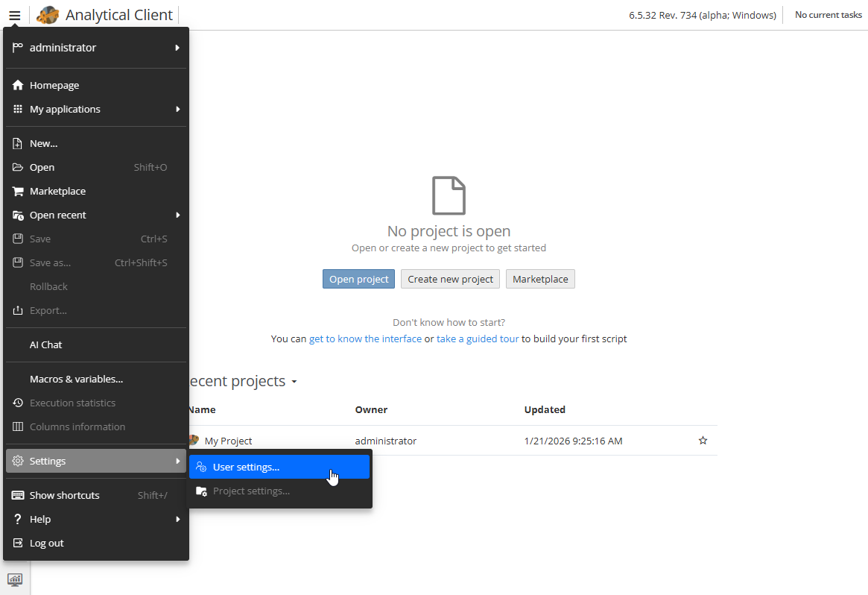
Task: Click the hamburger menu icon
Action: click(14, 14)
